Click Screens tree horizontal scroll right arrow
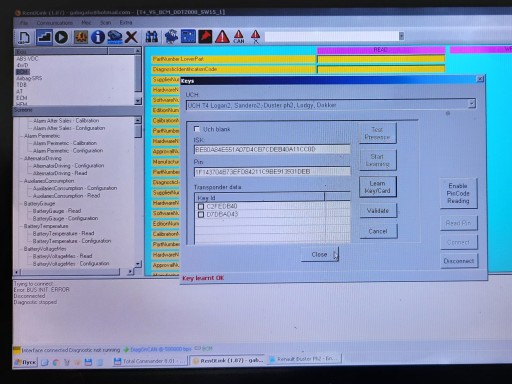Screen dimensions: 512x384 [130, 272]
